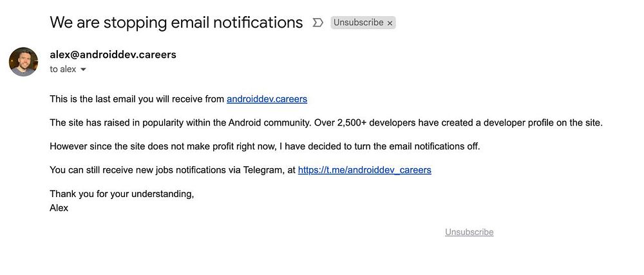
Task: Click the gray Unsubscribe link at the bottom
Action: click(x=469, y=232)
